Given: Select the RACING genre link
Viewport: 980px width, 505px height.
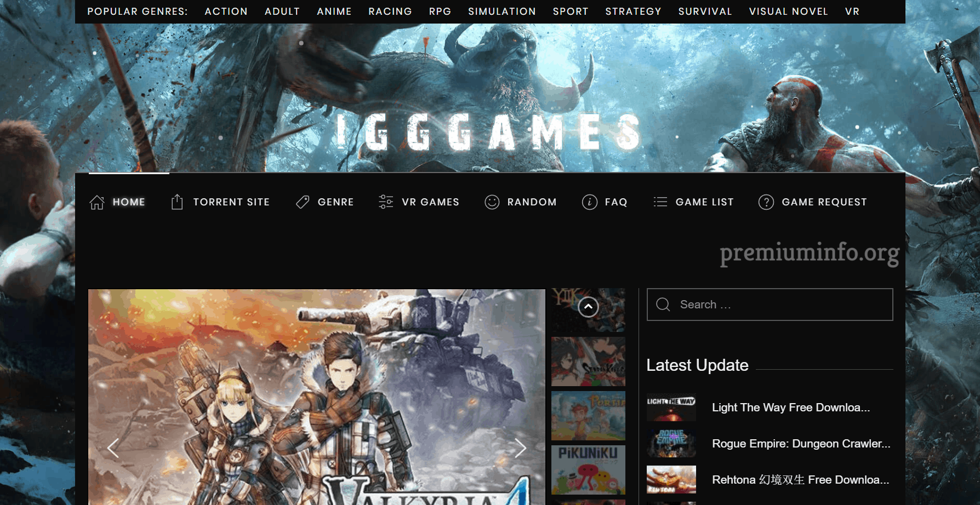Looking at the screenshot, I should pyautogui.click(x=390, y=12).
